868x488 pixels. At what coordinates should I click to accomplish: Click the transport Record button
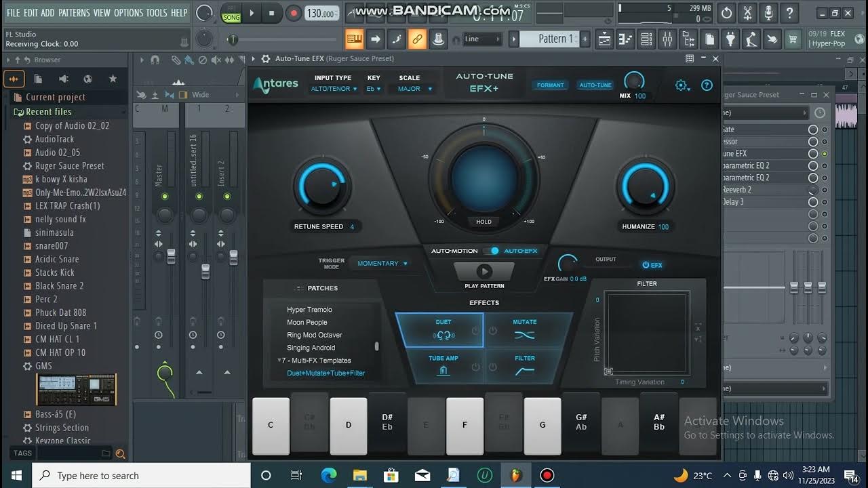(293, 13)
